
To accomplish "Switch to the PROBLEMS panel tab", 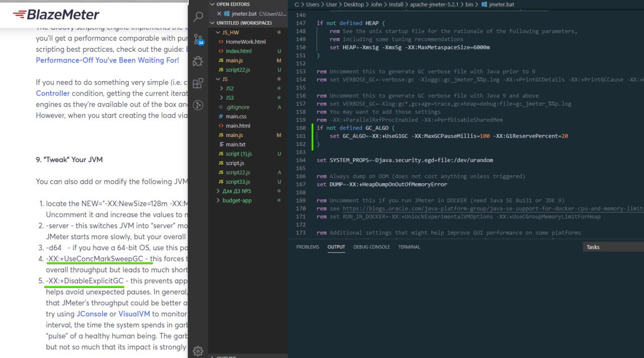I will coord(307,247).
